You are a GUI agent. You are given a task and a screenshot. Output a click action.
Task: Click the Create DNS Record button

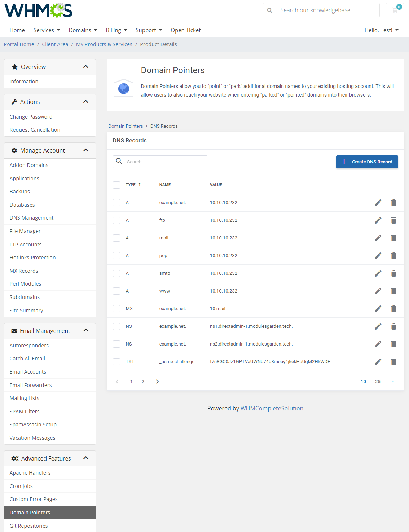(x=367, y=162)
